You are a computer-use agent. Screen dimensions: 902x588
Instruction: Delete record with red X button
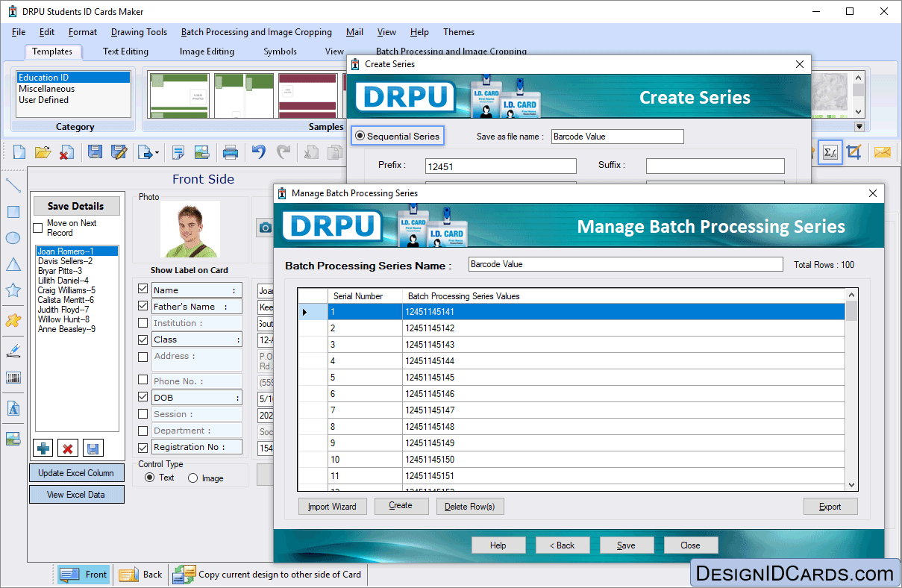point(68,448)
